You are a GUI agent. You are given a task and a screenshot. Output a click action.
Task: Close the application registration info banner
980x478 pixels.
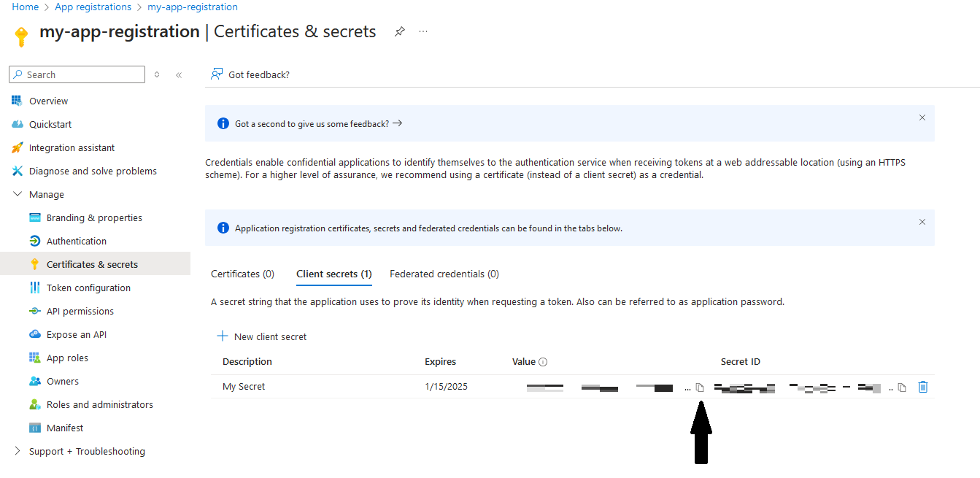922,222
